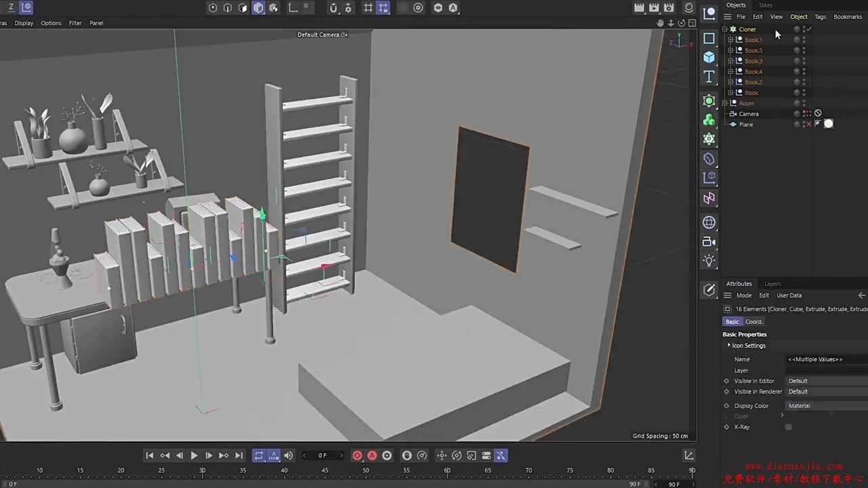Switch to the Coord. tab
Viewport: 868px width, 488px height.
pos(754,322)
